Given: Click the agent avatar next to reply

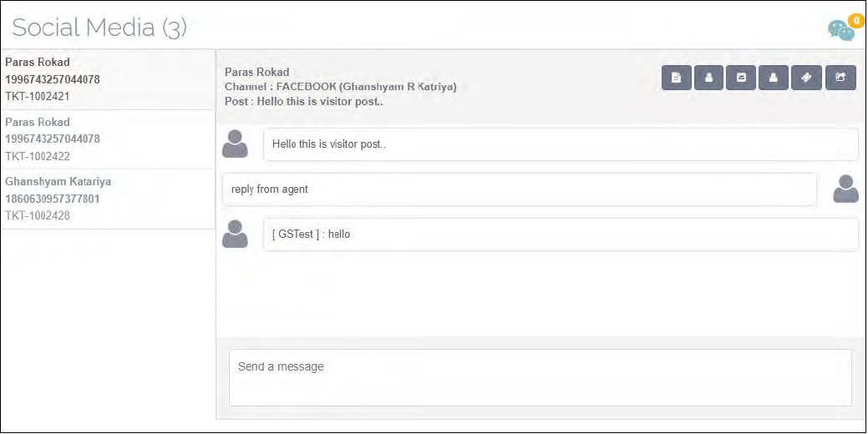Looking at the screenshot, I should [845, 189].
